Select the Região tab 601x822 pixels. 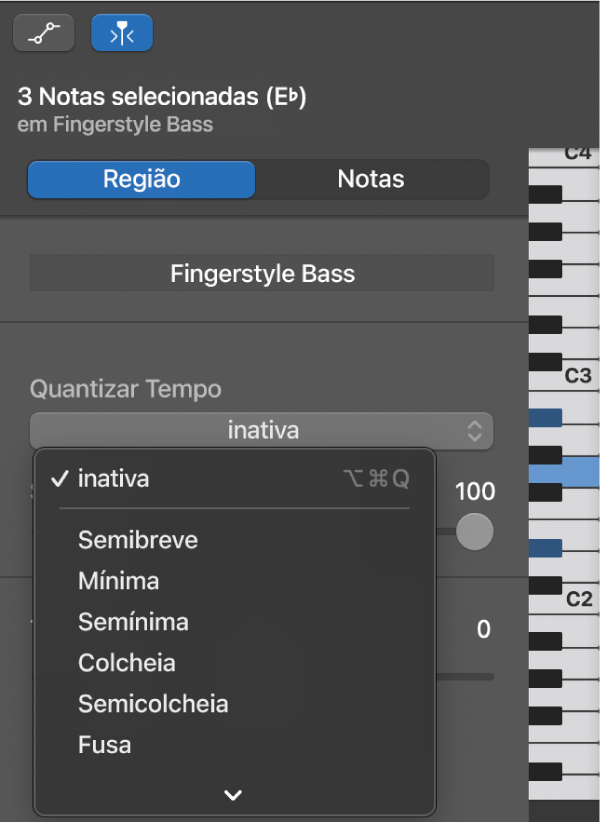click(140, 179)
